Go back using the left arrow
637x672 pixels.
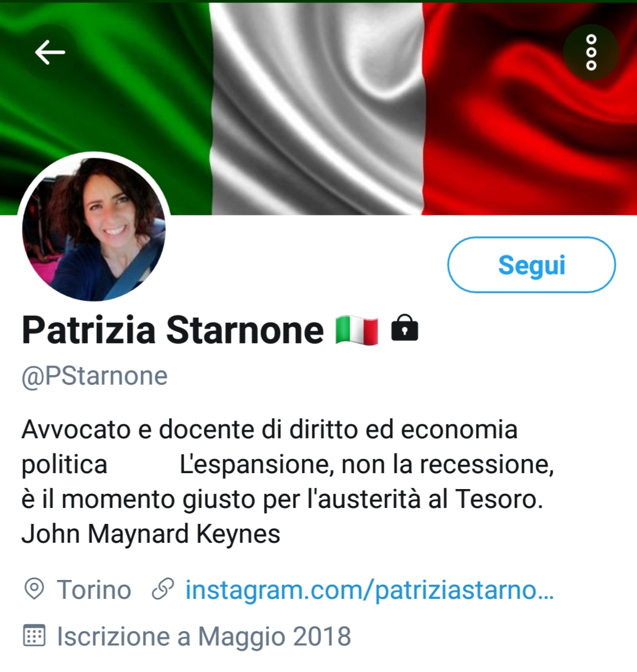(50, 53)
